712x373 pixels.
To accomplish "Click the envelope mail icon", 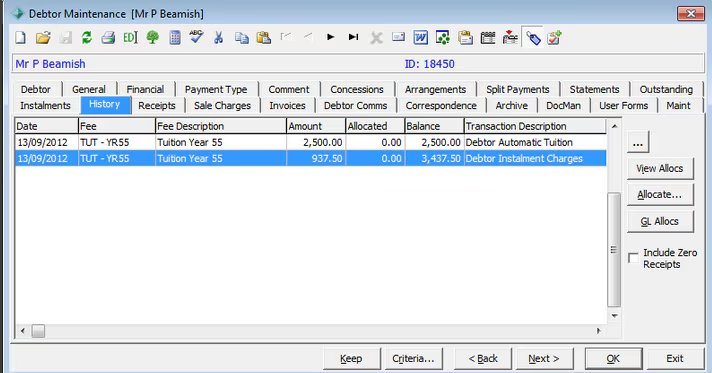I will pyautogui.click(x=398, y=37).
